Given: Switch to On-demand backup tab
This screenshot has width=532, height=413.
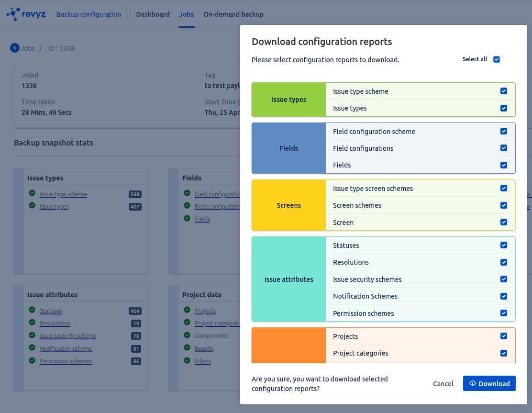Looking at the screenshot, I should (233, 14).
